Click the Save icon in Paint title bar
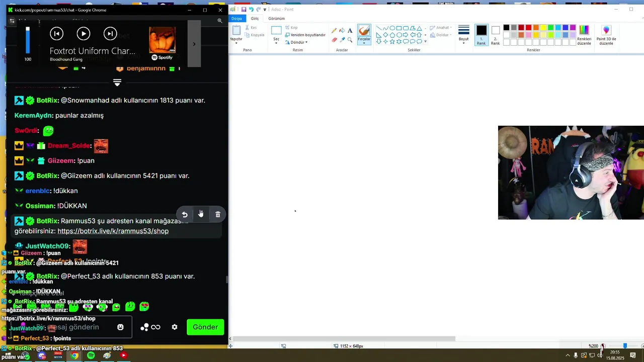This screenshot has height=362, width=644. (244, 9)
